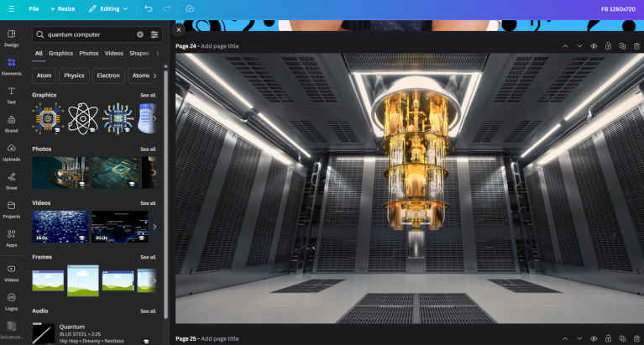The width and height of the screenshot is (644, 345).
Task: Select the Draw tool
Action: [12, 180]
